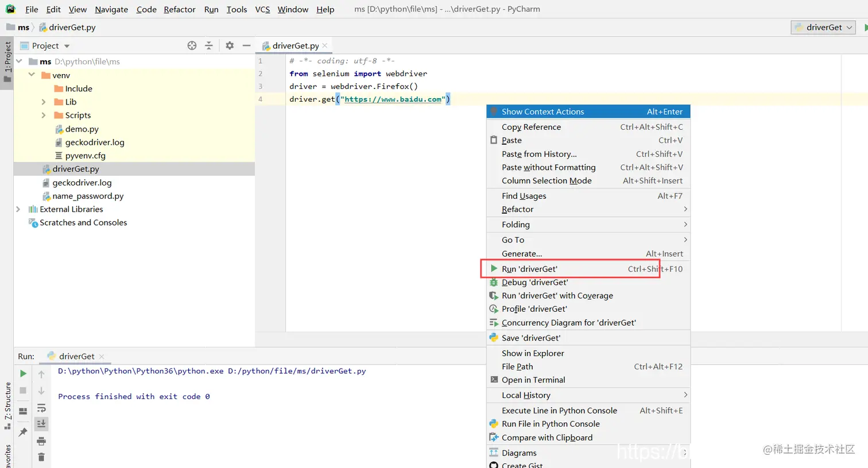Select Find Usages
The height and width of the screenshot is (468, 868).
[588, 196]
